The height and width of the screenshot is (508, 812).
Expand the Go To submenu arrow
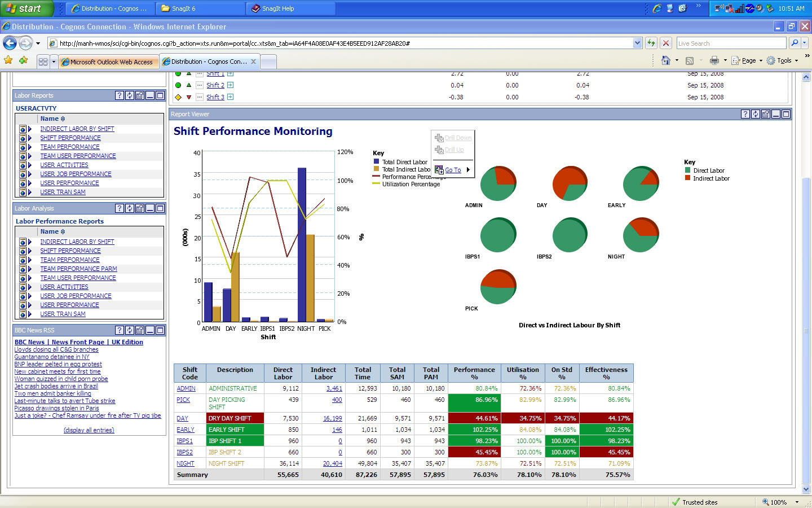click(x=467, y=170)
